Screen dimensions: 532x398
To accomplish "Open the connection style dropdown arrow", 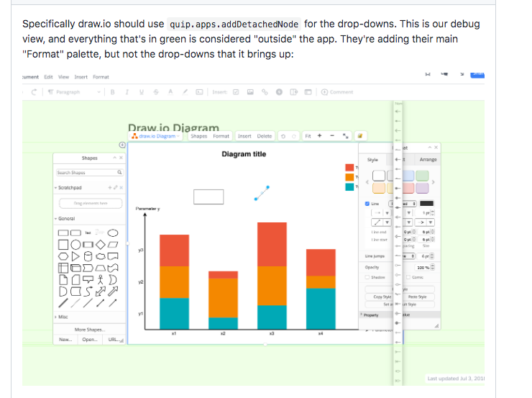I will click(x=387, y=213).
